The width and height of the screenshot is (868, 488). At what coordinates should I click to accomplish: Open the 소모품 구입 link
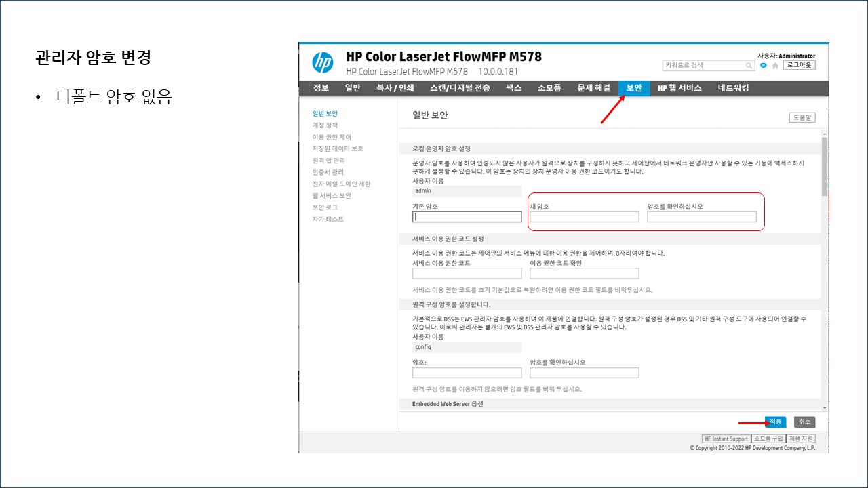[x=768, y=439]
